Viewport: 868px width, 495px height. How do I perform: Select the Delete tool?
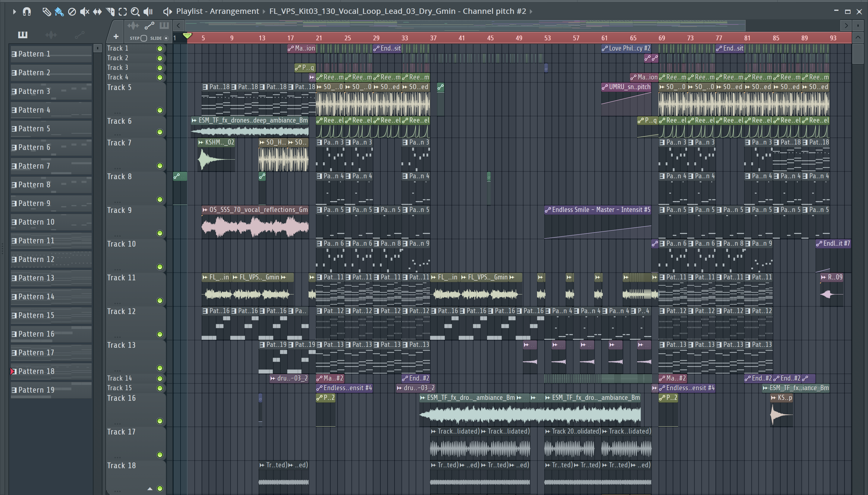(x=72, y=11)
